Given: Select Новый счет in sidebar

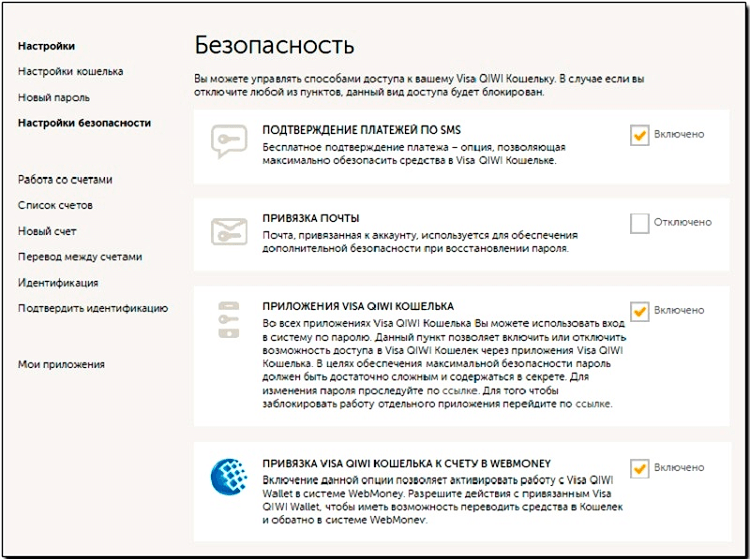Looking at the screenshot, I should point(47,231).
